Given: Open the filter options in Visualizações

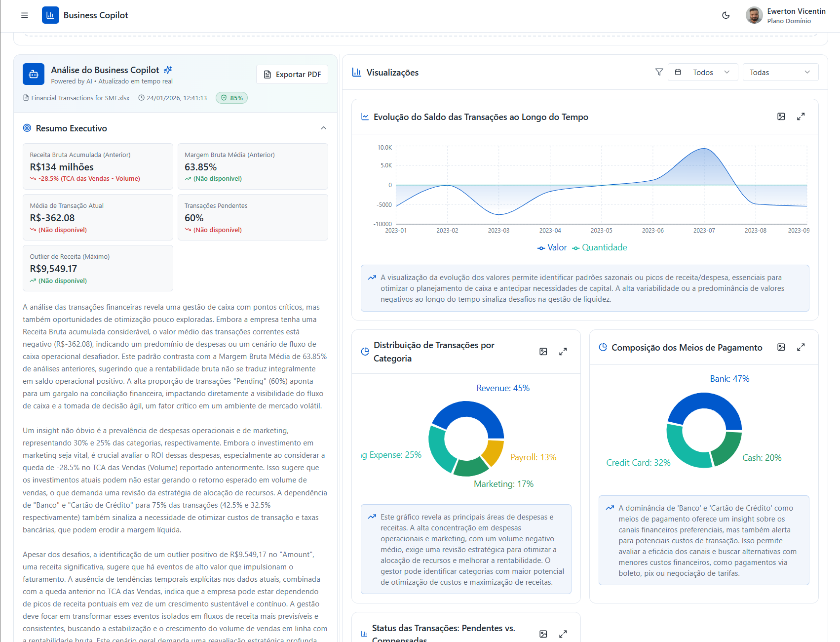Looking at the screenshot, I should point(659,72).
